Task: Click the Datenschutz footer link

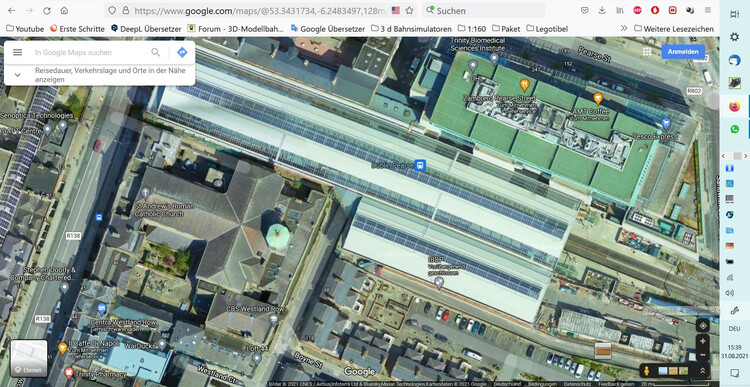Action: pyautogui.click(x=577, y=384)
